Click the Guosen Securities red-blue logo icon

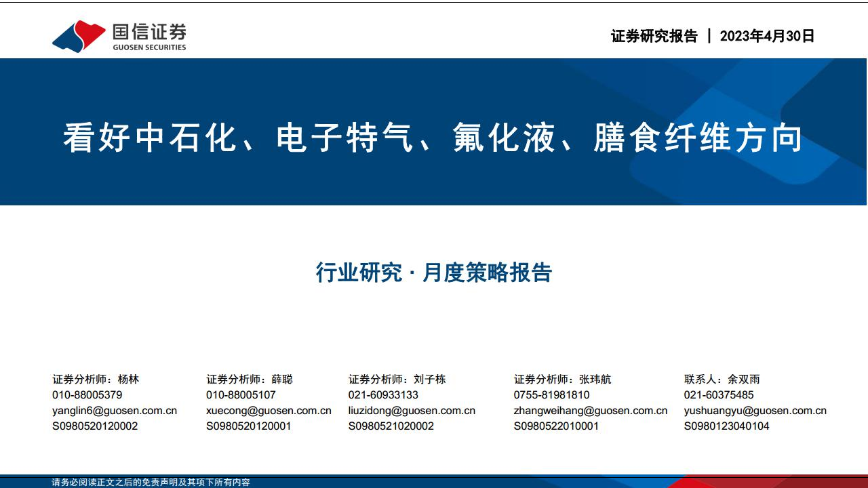78,36
